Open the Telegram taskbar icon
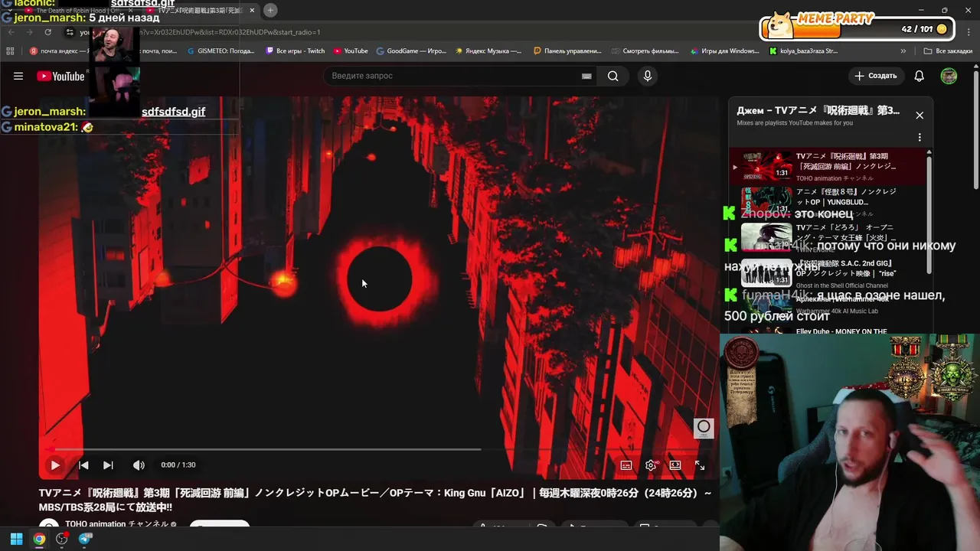The image size is (980, 551). [x=85, y=539]
